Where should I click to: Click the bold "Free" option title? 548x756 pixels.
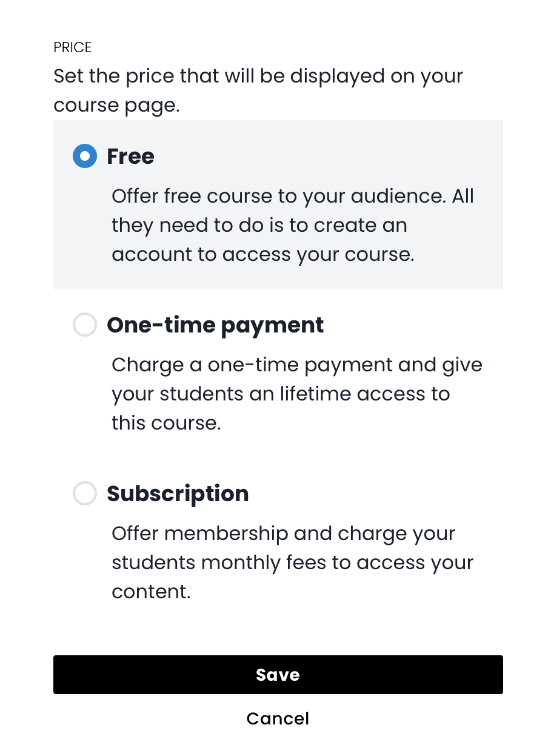coord(130,157)
